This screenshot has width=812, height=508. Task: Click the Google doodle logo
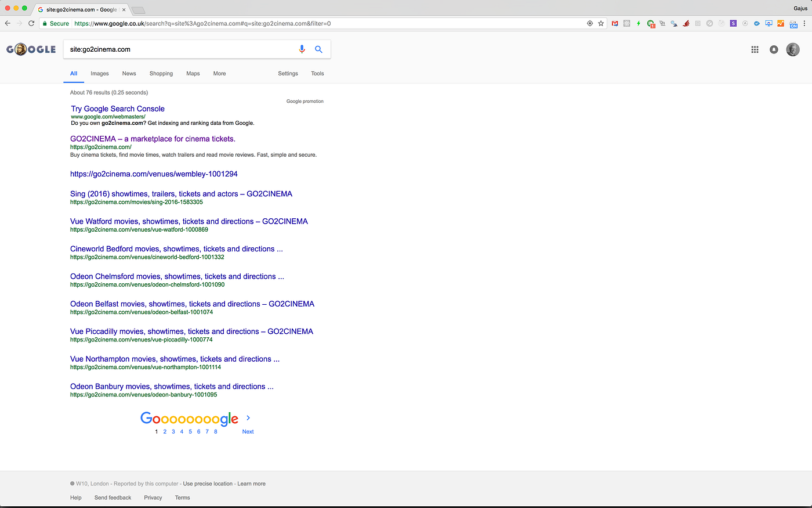[x=31, y=49]
